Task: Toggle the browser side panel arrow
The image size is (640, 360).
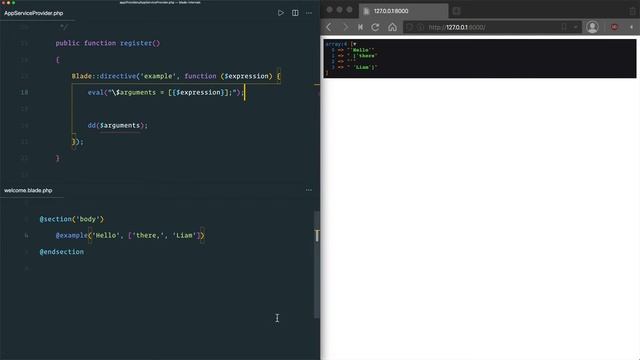Action: click(631, 27)
